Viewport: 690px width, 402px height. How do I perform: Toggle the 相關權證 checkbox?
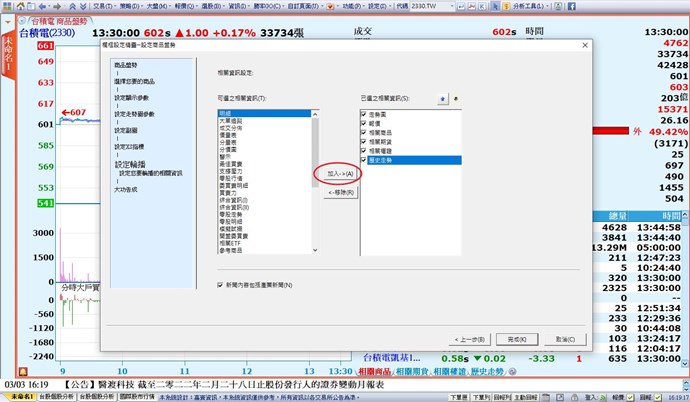[366, 150]
